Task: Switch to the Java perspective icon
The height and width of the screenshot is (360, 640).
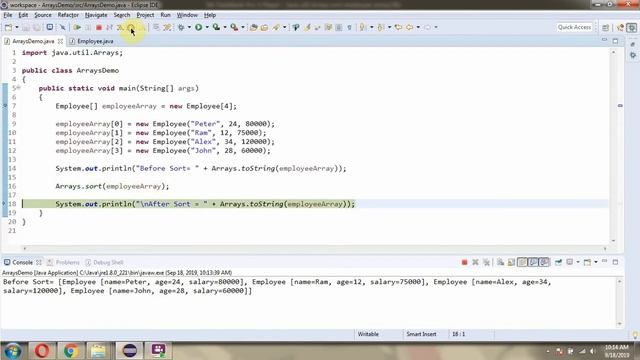Action: 620,27
